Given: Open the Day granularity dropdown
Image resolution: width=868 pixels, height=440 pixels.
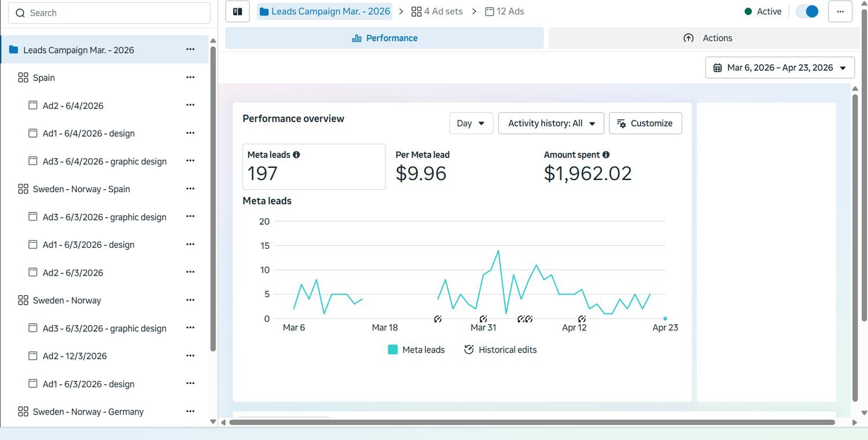Looking at the screenshot, I should [x=471, y=123].
